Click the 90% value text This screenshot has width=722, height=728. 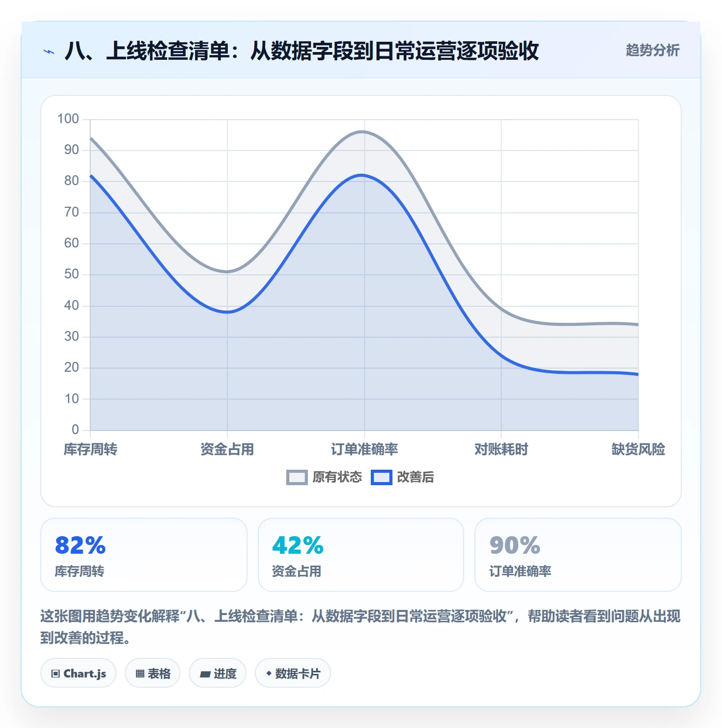(x=515, y=545)
